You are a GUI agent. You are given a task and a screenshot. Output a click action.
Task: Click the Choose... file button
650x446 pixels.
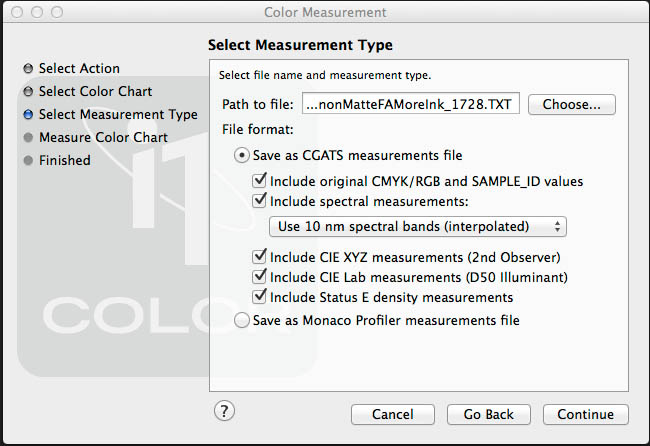click(571, 104)
